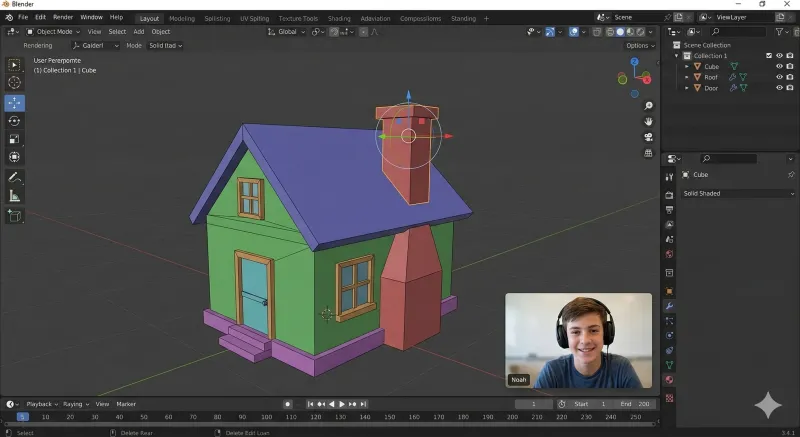Open the Object Mode dropdown
The width and height of the screenshot is (800, 437).
click(53, 31)
